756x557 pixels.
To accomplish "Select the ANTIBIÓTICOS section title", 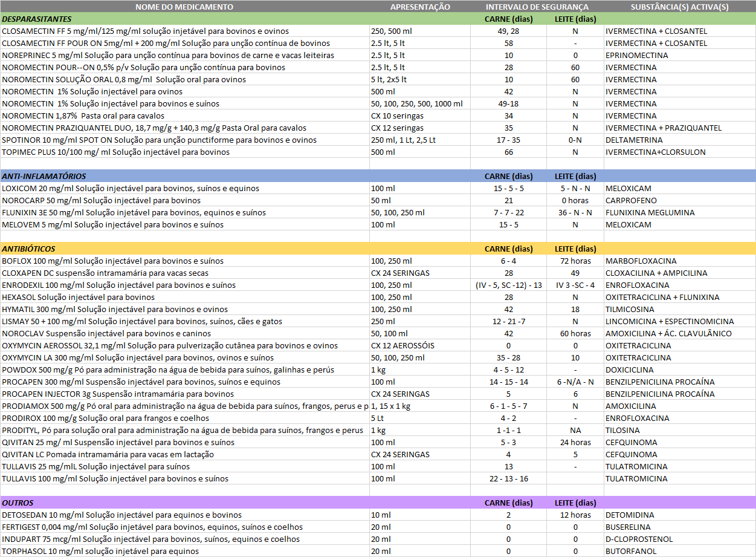I will (28, 249).
